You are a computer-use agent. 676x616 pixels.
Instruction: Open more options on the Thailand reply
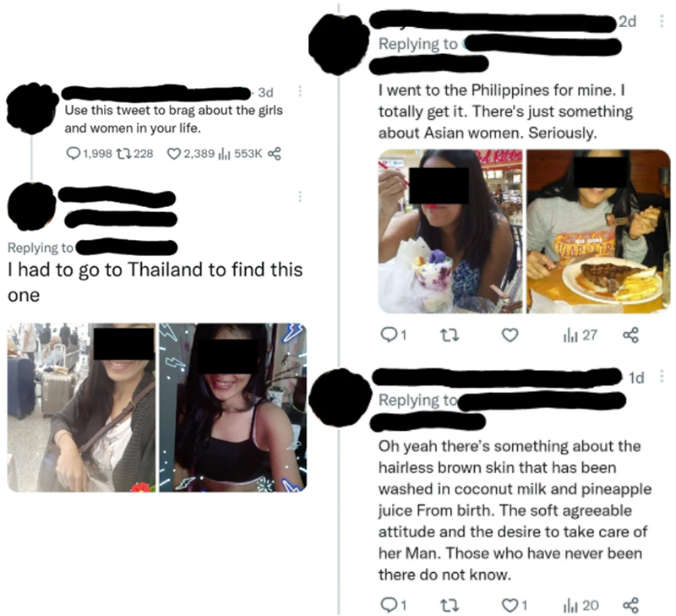coord(300,197)
